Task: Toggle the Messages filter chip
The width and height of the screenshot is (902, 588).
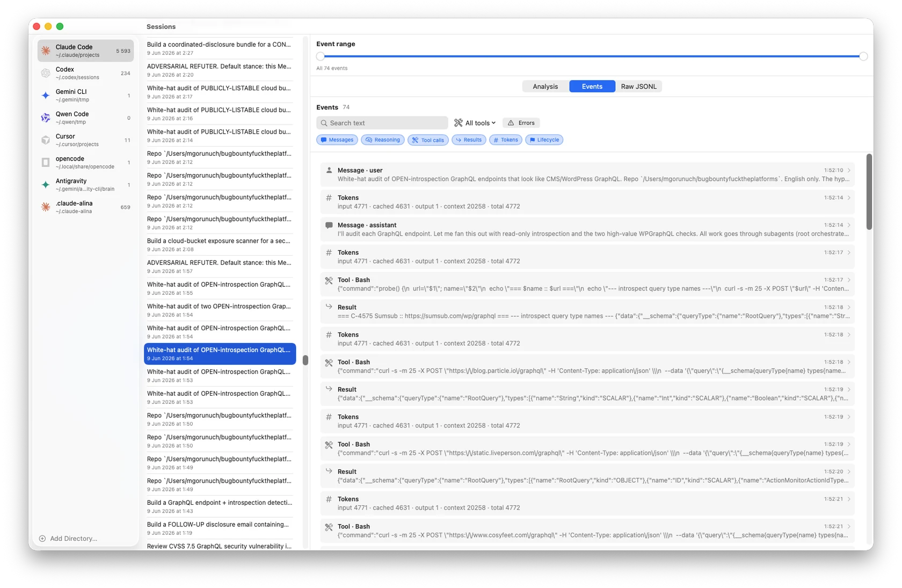Action: pyautogui.click(x=337, y=140)
